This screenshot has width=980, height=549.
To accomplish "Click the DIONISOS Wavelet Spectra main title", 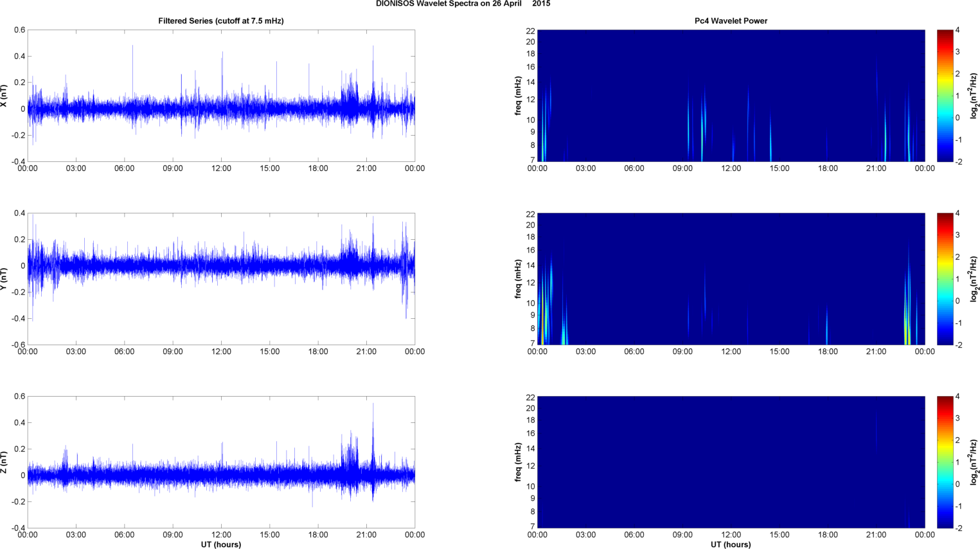I will coord(463,4).
